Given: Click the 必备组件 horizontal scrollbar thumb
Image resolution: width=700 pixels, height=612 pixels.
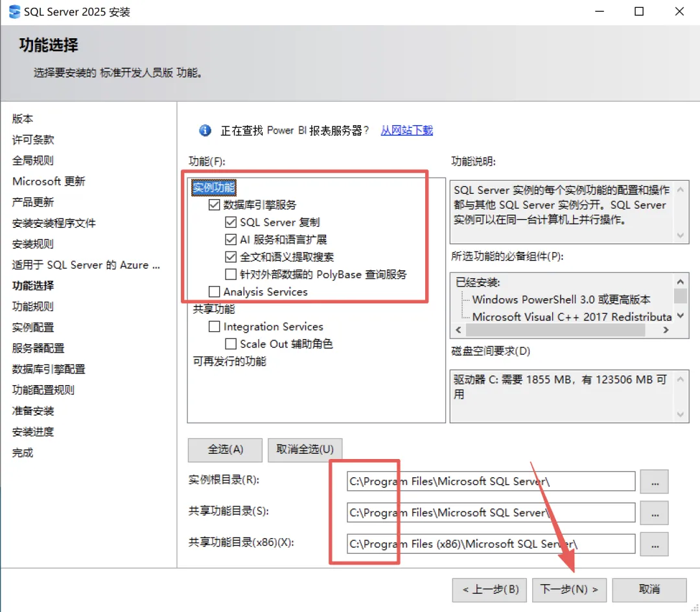Looking at the screenshot, I should pos(555,330).
